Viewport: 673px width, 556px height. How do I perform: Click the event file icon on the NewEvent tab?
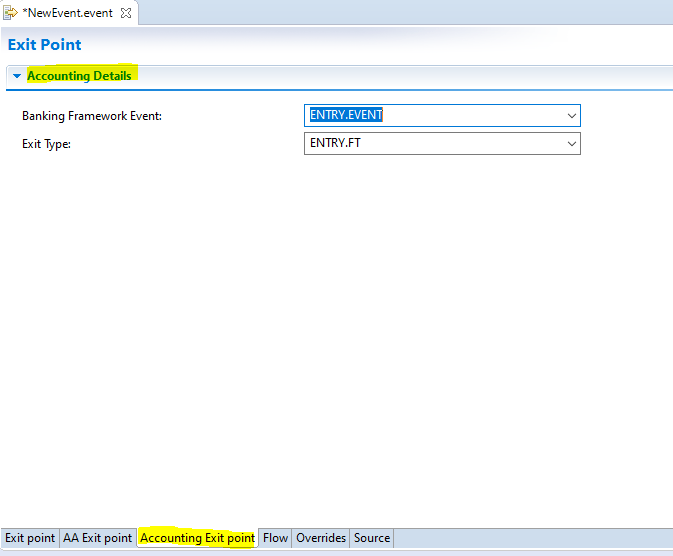coord(11,14)
